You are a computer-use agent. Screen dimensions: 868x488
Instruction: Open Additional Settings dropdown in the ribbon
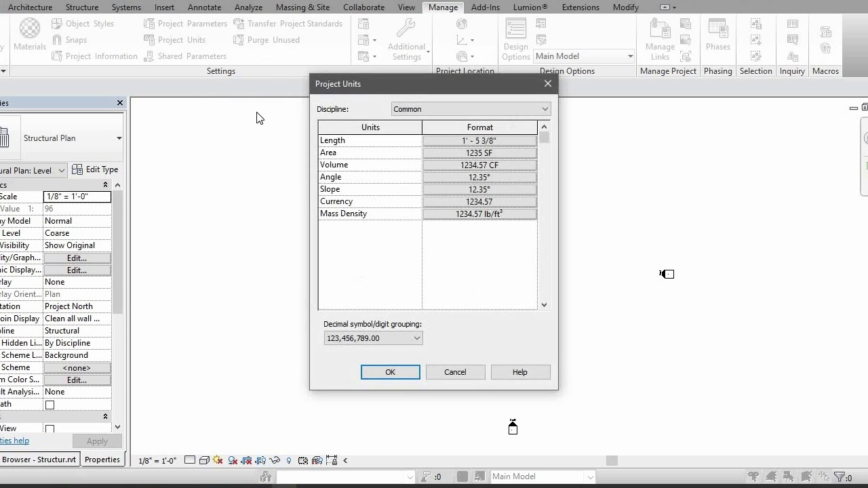pyautogui.click(x=407, y=40)
